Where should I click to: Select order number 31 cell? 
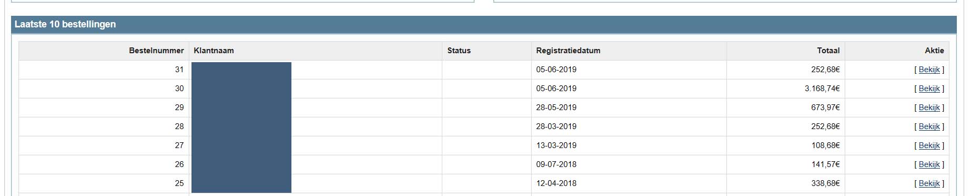pos(104,70)
